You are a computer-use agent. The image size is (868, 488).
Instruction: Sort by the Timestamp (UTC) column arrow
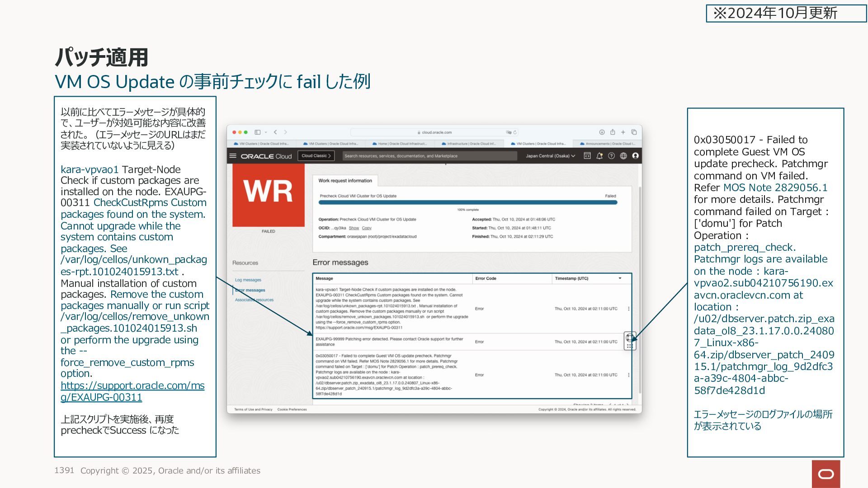click(x=620, y=278)
